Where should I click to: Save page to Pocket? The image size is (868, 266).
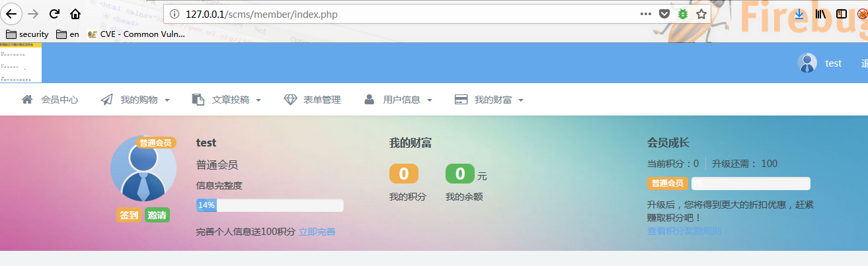(x=664, y=14)
